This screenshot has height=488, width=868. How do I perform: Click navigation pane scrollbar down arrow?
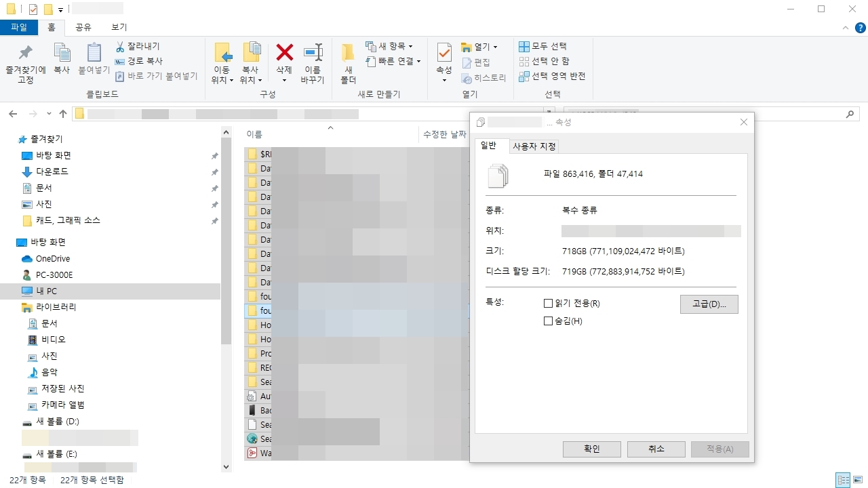point(226,467)
